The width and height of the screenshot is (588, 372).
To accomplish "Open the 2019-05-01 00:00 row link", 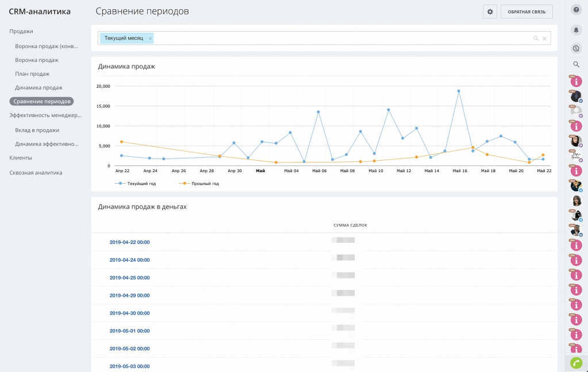I will pos(129,331).
